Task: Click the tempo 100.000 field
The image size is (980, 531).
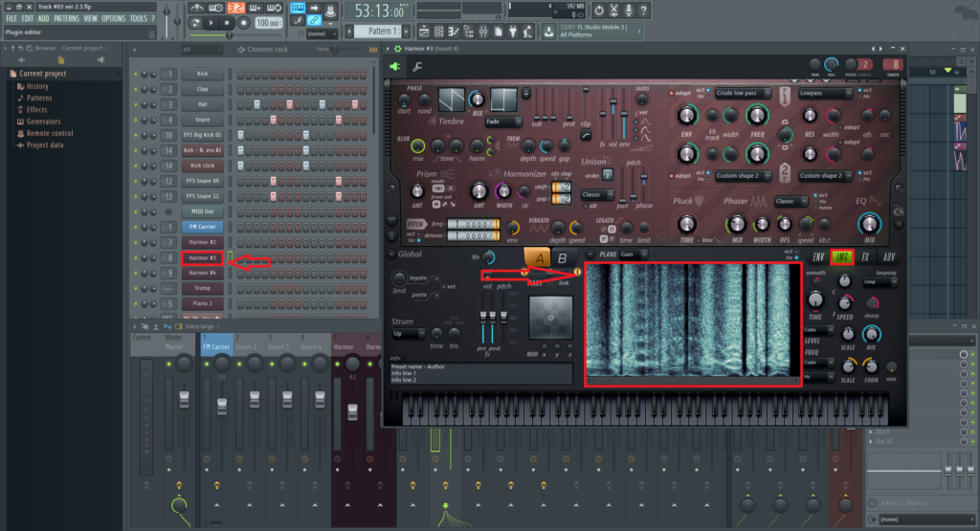Action: (268, 23)
